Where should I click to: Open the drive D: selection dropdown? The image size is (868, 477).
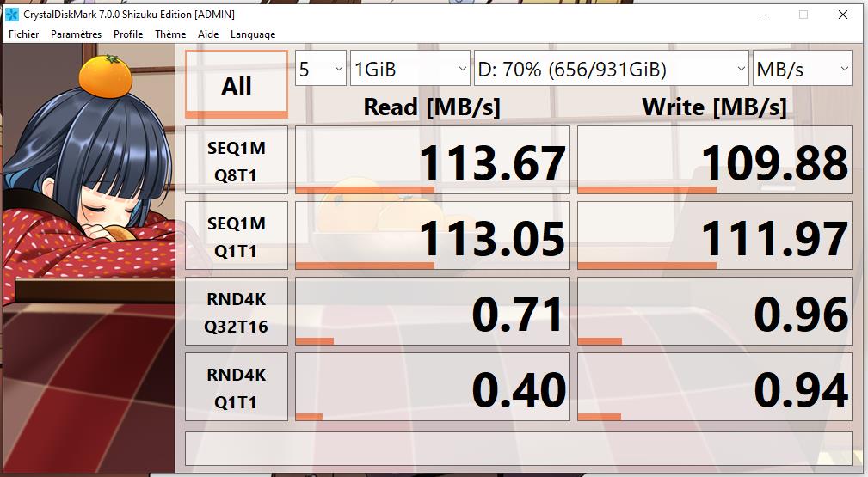tap(611, 69)
